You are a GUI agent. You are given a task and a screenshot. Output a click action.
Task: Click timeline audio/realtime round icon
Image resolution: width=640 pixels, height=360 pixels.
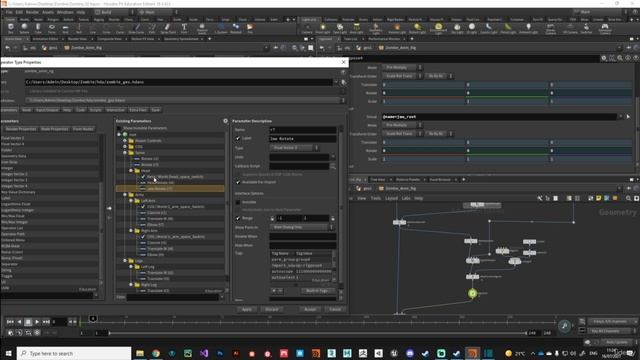tap(564, 326)
